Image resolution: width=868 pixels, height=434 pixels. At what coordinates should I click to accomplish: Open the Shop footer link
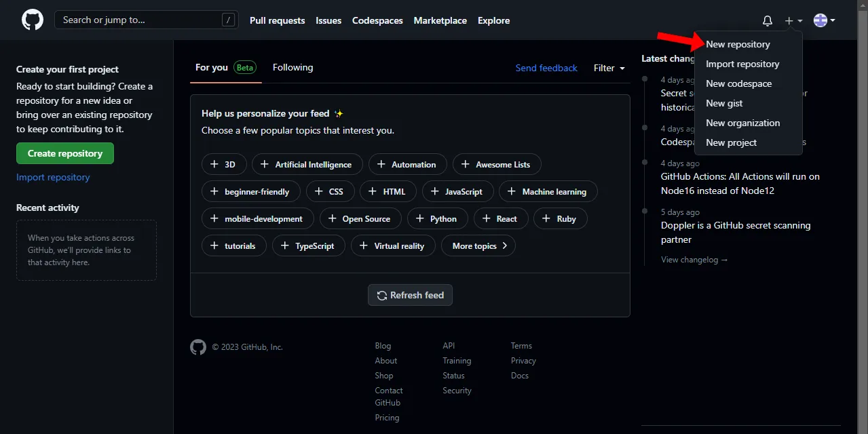[384, 376]
